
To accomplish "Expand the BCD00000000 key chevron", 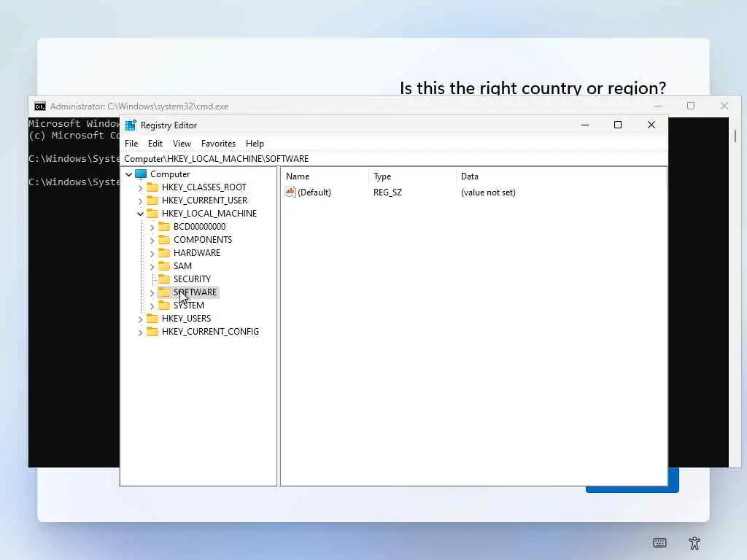I will [152, 227].
